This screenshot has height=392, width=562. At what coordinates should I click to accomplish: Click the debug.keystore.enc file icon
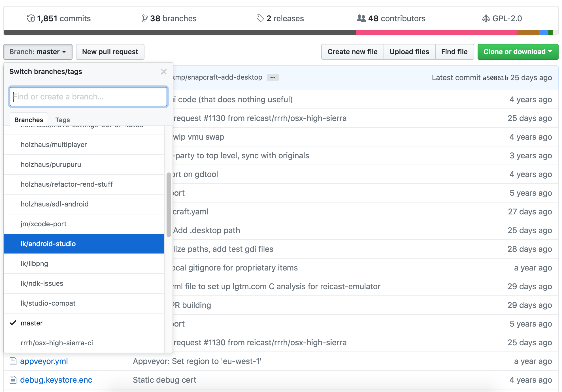point(13,380)
